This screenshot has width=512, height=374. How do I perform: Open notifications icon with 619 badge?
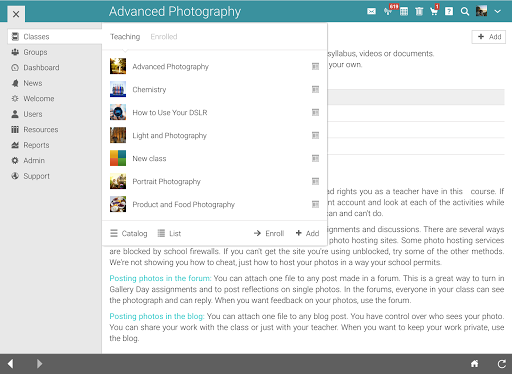pos(388,12)
